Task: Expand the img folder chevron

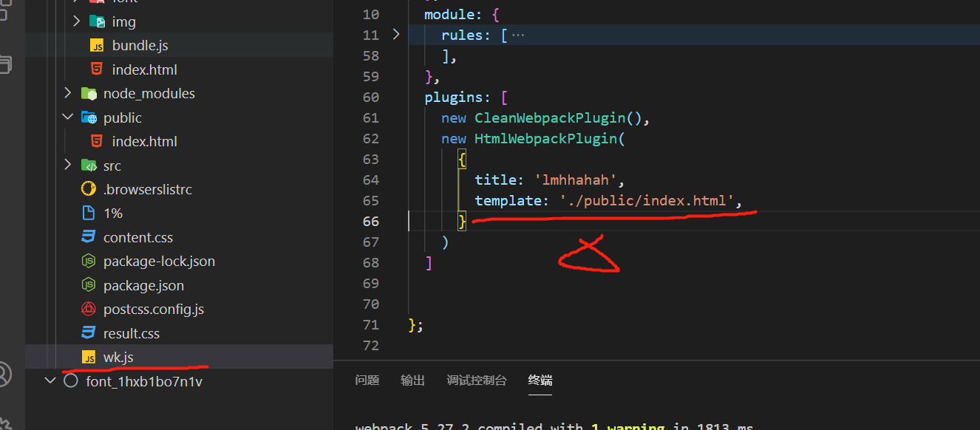Action: click(77, 21)
